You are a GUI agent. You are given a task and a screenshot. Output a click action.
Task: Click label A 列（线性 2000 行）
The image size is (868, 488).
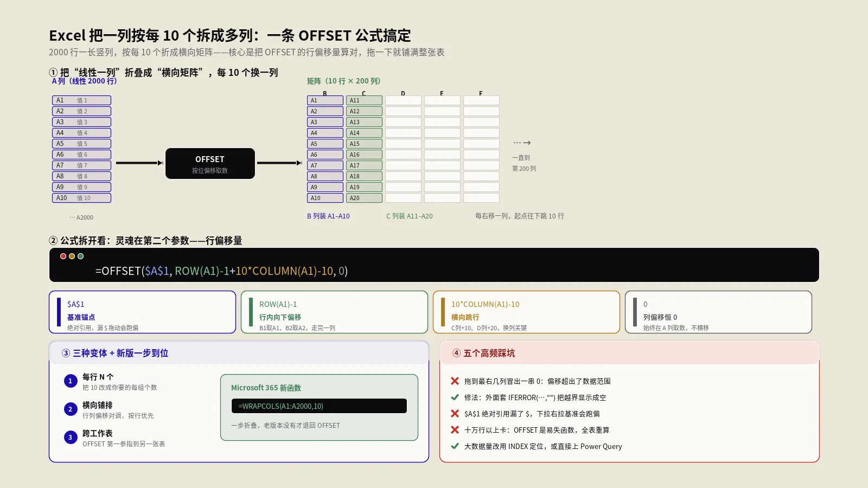pyautogui.click(x=84, y=81)
